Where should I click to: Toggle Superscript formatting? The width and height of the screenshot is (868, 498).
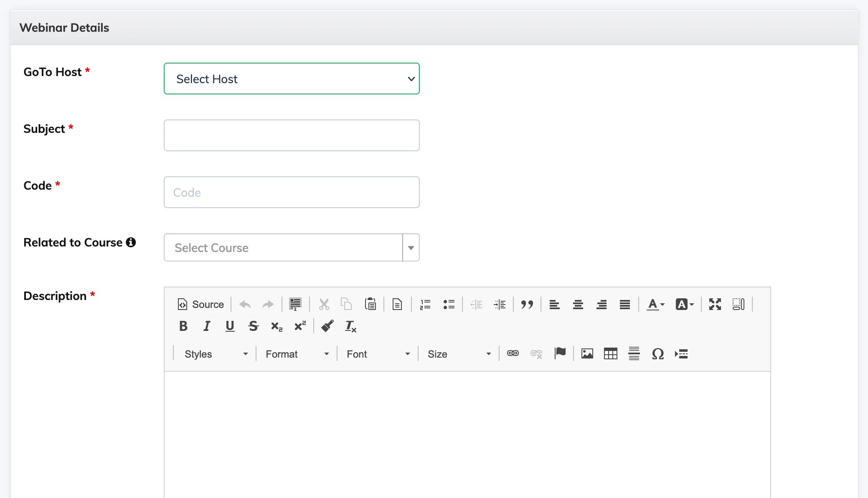[x=300, y=326]
